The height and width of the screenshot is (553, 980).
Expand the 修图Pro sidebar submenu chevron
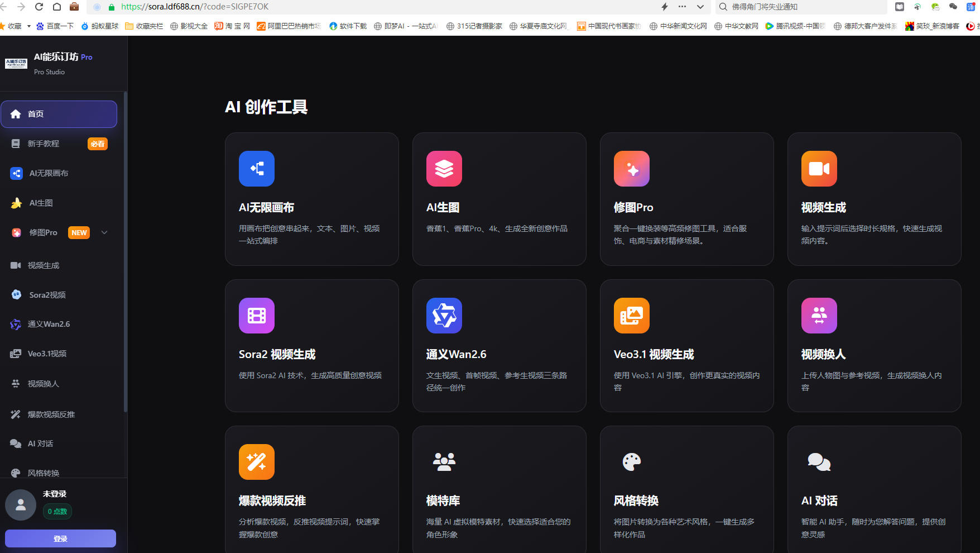point(104,232)
